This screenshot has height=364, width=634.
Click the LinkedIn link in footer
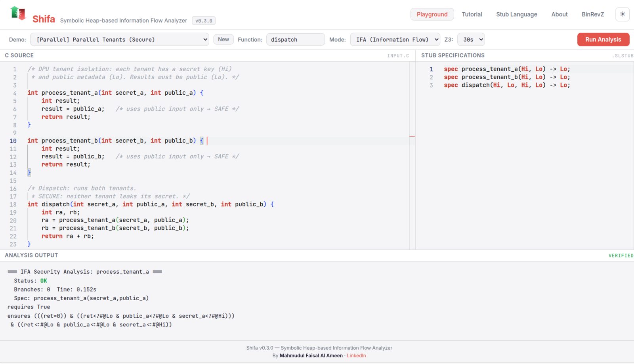coord(356,356)
